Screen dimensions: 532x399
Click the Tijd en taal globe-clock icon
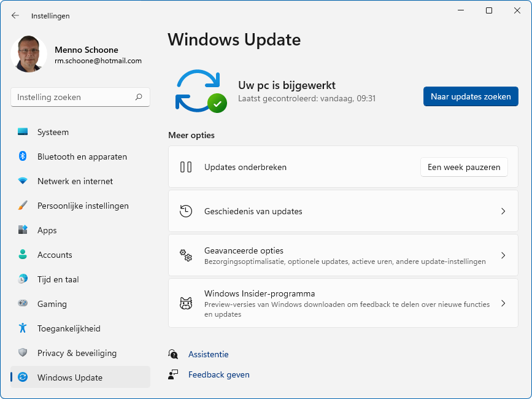click(23, 279)
